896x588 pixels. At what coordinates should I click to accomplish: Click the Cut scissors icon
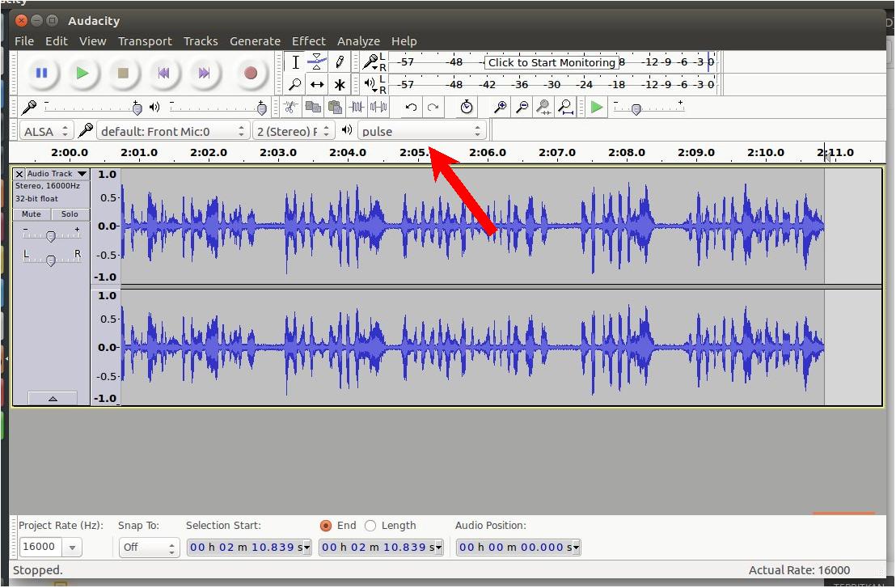point(290,107)
